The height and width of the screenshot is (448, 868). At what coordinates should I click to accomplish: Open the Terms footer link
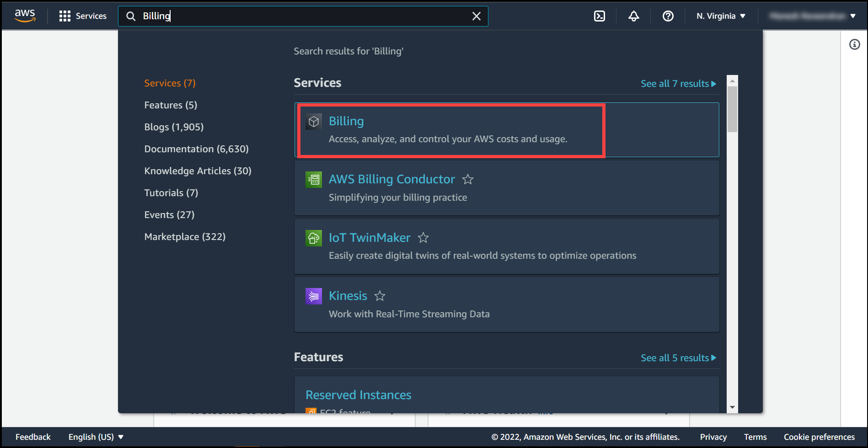[755, 437]
